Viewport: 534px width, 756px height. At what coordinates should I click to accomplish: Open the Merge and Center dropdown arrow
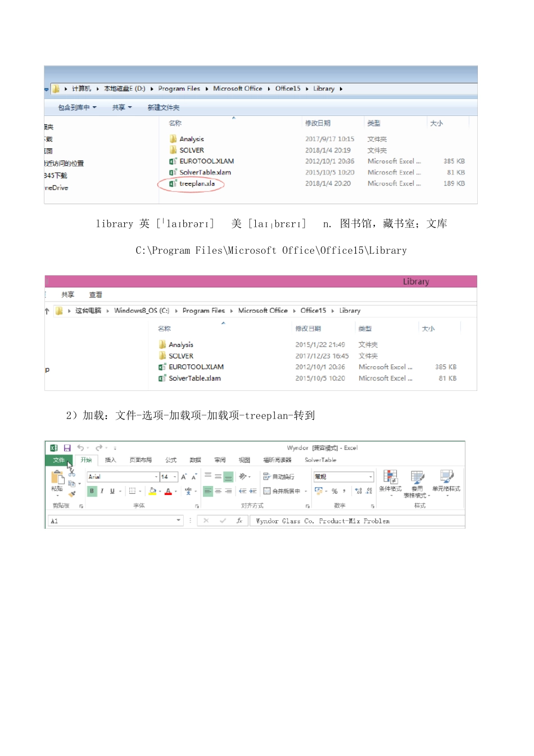306,491
